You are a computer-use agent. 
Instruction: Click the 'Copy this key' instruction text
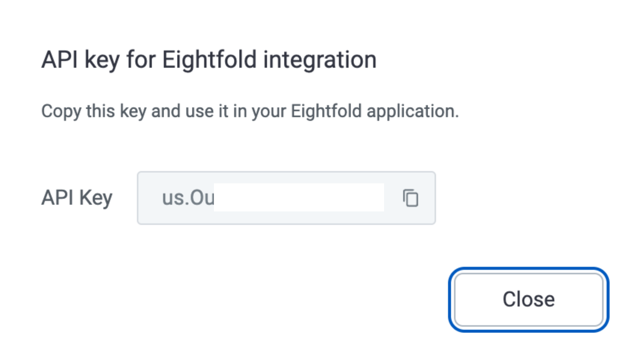pyautogui.click(x=250, y=112)
